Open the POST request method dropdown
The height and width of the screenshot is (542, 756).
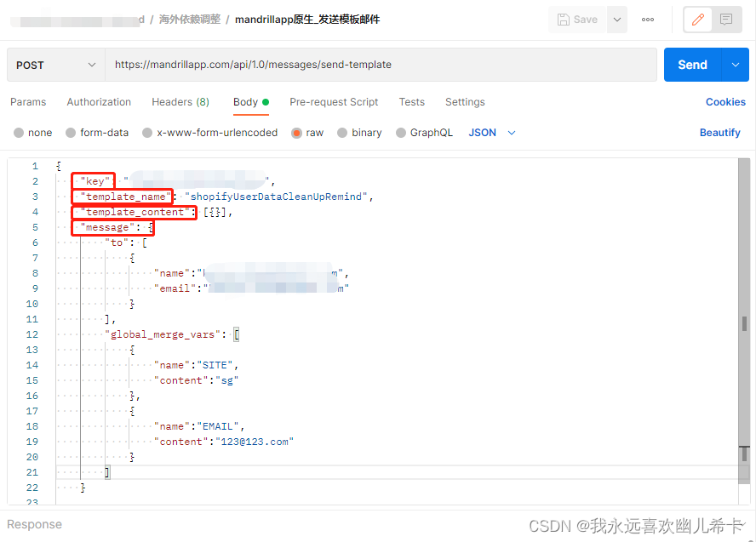point(55,64)
